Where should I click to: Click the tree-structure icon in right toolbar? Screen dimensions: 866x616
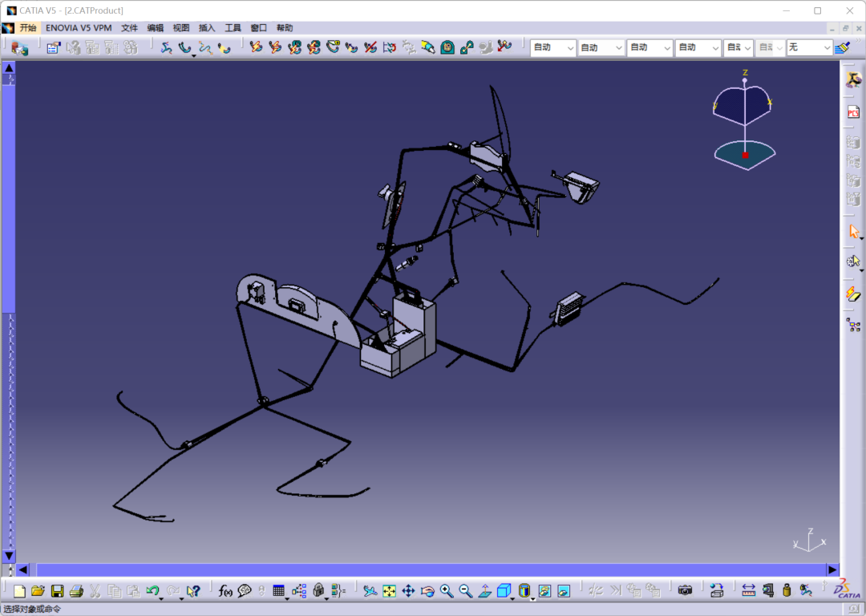[853, 325]
